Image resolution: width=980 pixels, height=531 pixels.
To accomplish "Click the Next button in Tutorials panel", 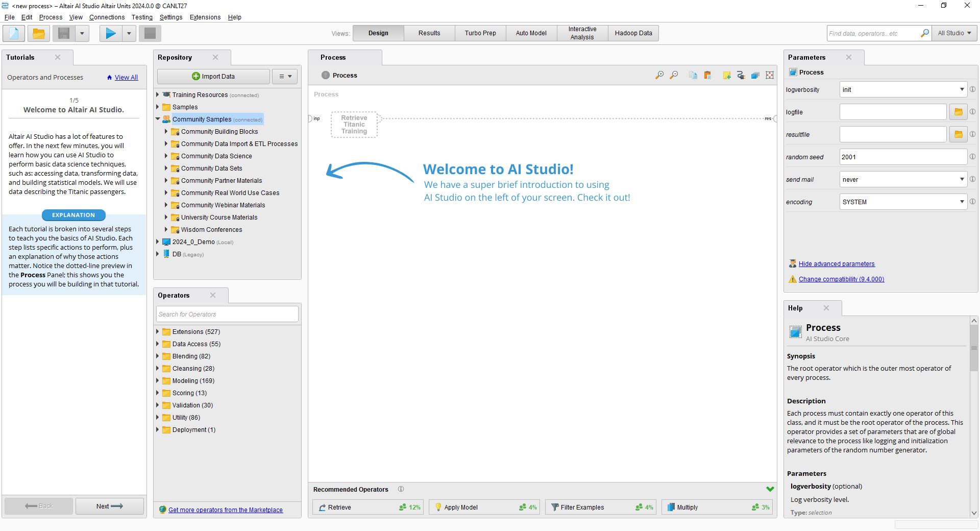I will [109, 506].
